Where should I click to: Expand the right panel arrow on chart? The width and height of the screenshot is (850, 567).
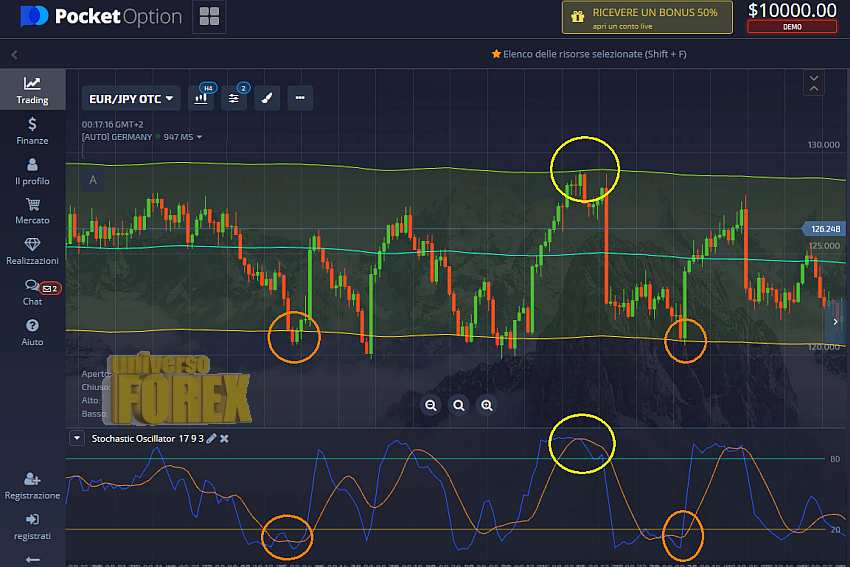tap(836, 321)
